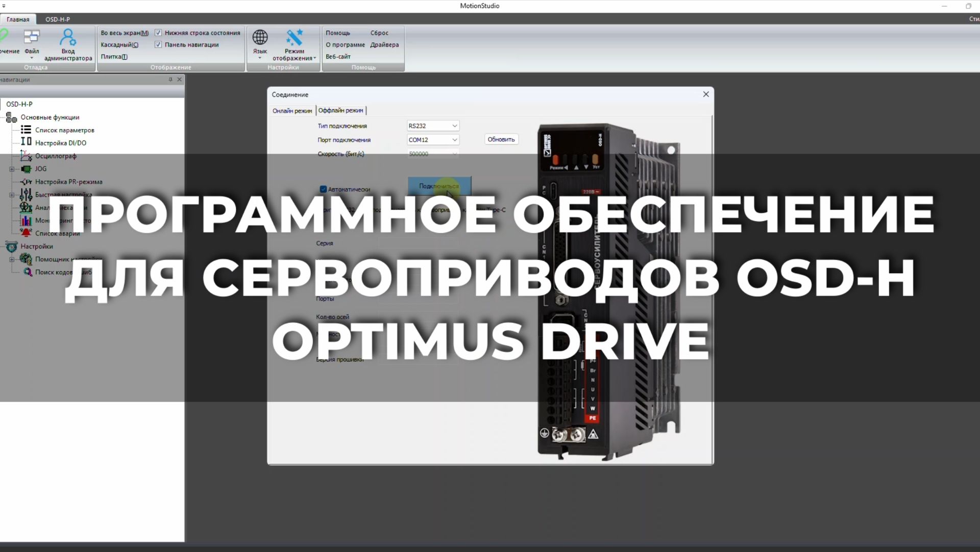Click Во весь экран(M)
Image resolution: width=980 pixels, height=552 pixels.
coord(125,33)
